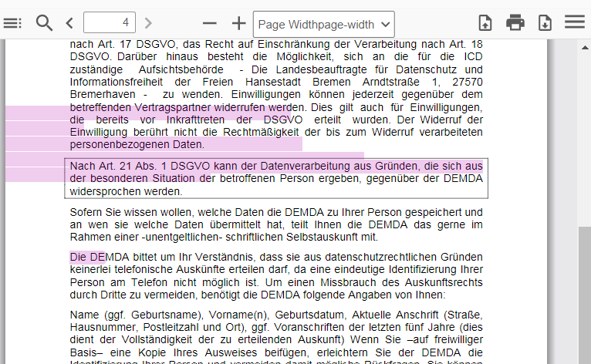Download the PDF with the download icon
This screenshot has height=364, width=591.
point(545,22)
